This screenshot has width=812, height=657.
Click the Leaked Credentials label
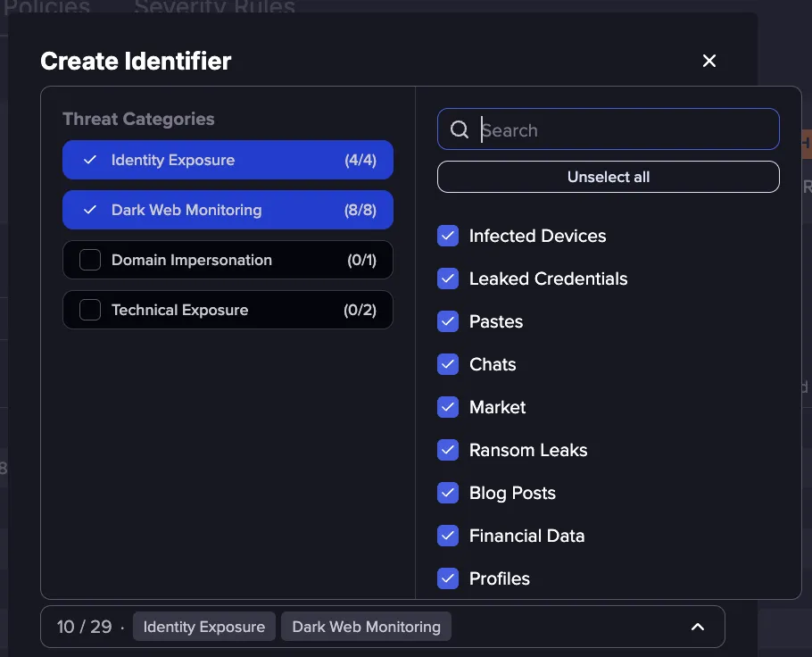click(549, 279)
